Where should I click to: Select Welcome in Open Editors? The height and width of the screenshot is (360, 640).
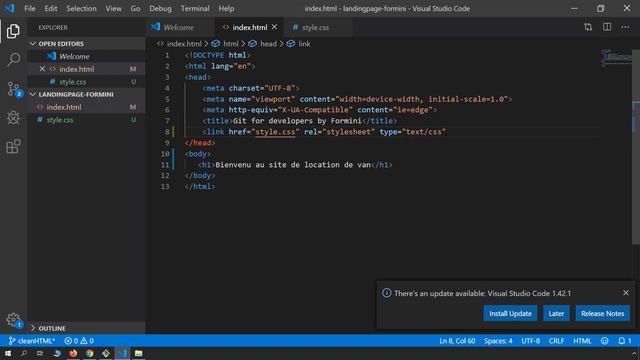(87, 56)
